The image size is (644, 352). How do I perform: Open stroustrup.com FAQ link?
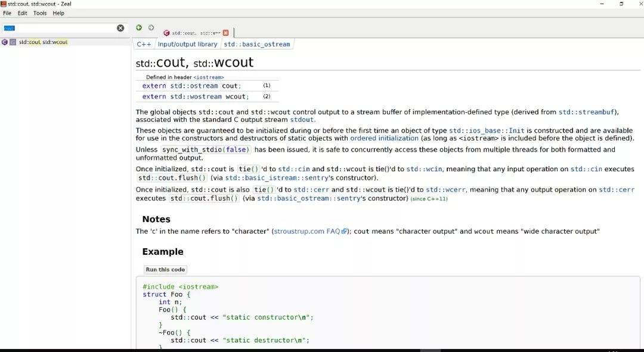coord(307,231)
